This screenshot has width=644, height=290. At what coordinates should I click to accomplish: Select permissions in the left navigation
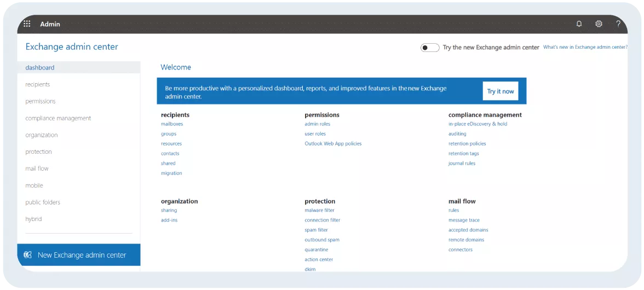point(41,101)
